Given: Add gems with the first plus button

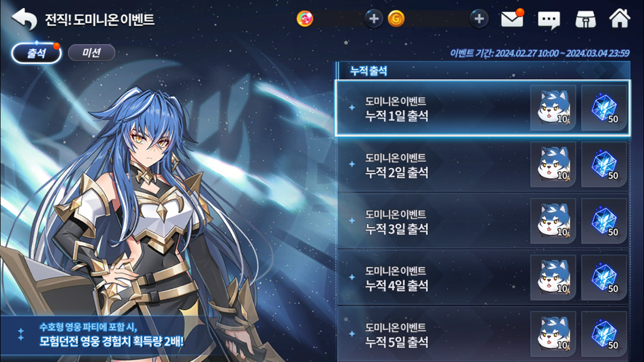Looking at the screenshot, I should [374, 19].
